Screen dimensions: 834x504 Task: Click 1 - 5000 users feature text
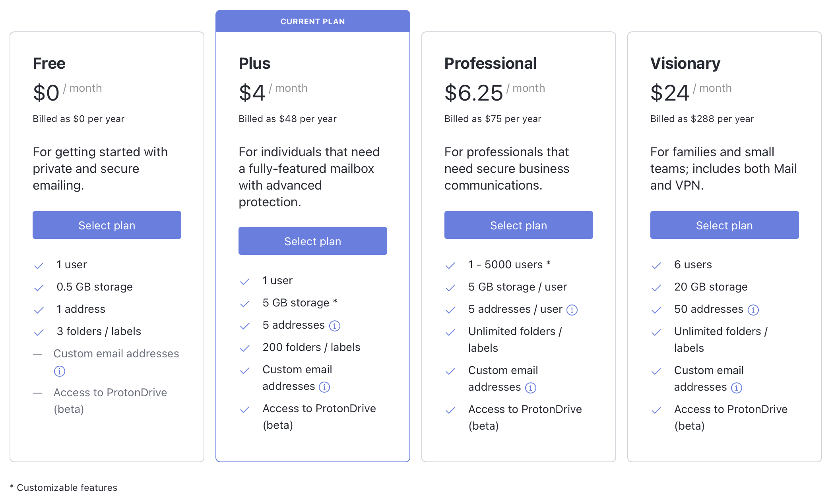509,265
